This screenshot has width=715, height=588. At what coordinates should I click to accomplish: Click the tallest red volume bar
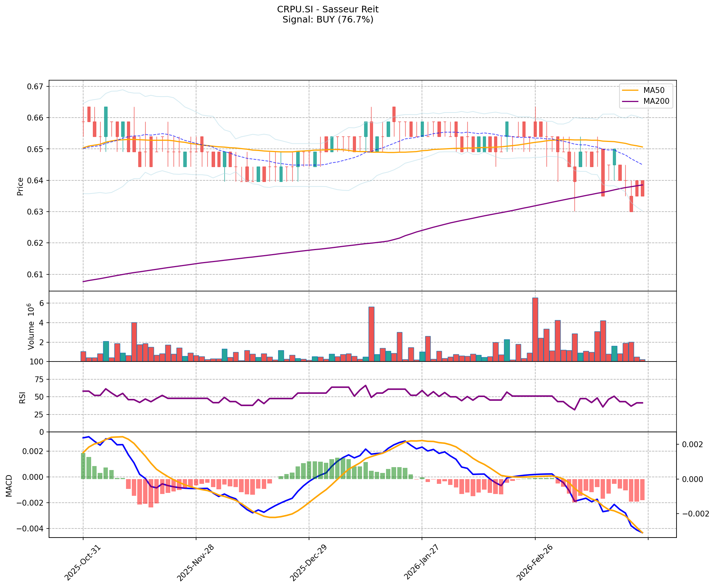[535, 329]
